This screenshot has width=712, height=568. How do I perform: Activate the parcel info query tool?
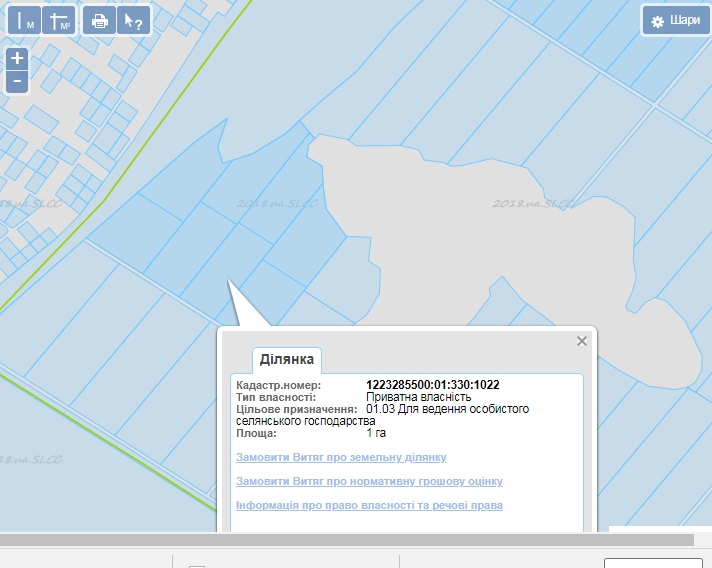click(x=132, y=21)
